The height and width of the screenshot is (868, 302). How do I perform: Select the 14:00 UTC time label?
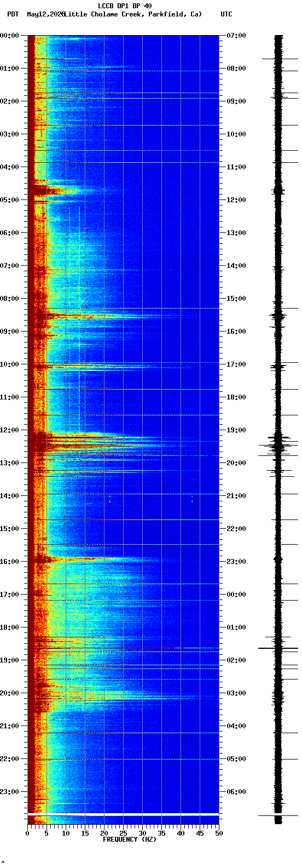tap(236, 266)
